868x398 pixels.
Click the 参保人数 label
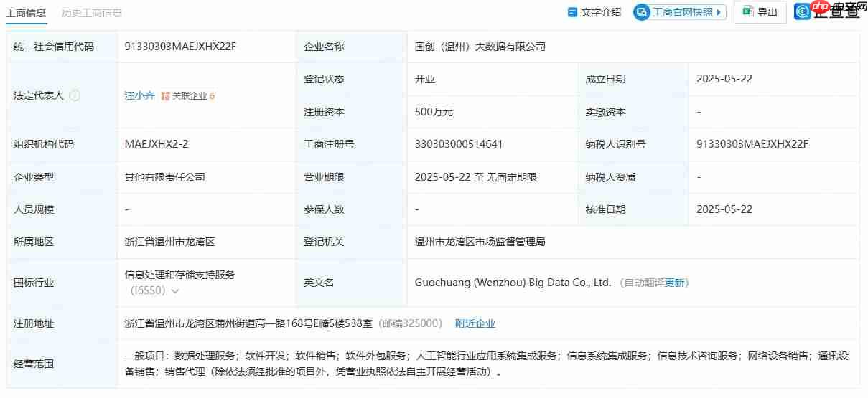coord(324,209)
